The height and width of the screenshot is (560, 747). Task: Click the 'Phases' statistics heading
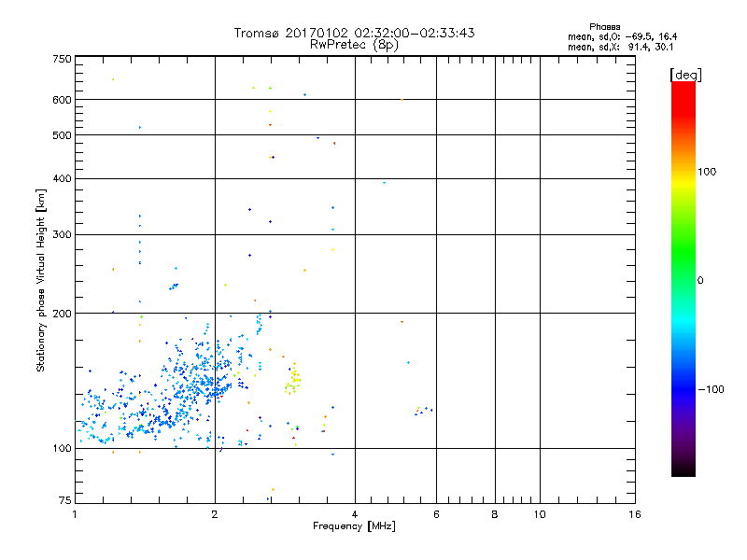coord(604,27)
